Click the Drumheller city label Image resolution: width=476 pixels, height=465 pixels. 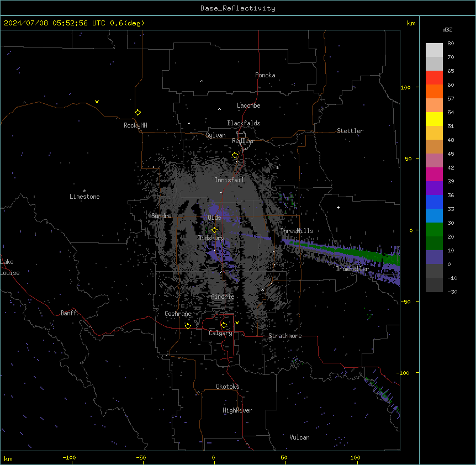tap(352, 269)
